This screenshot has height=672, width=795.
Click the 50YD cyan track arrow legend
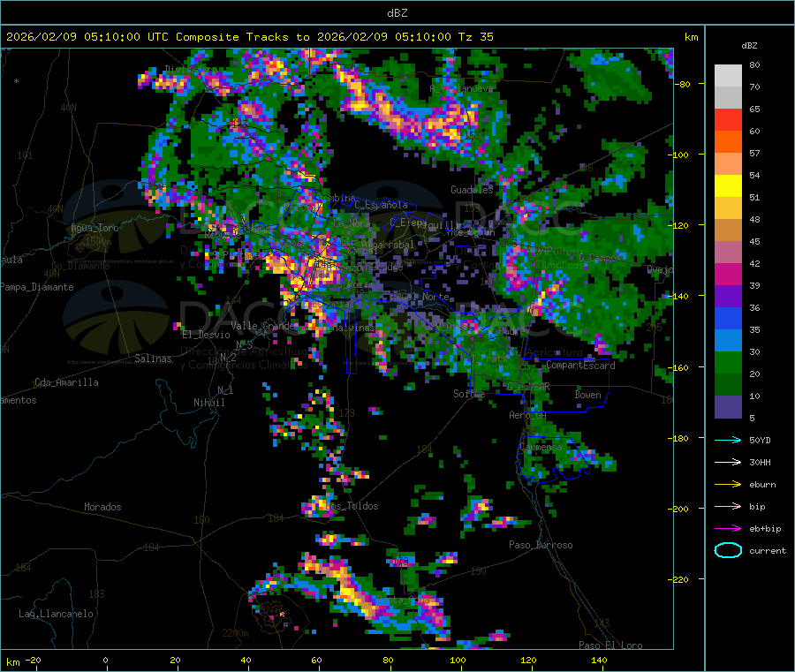point(728,440)
